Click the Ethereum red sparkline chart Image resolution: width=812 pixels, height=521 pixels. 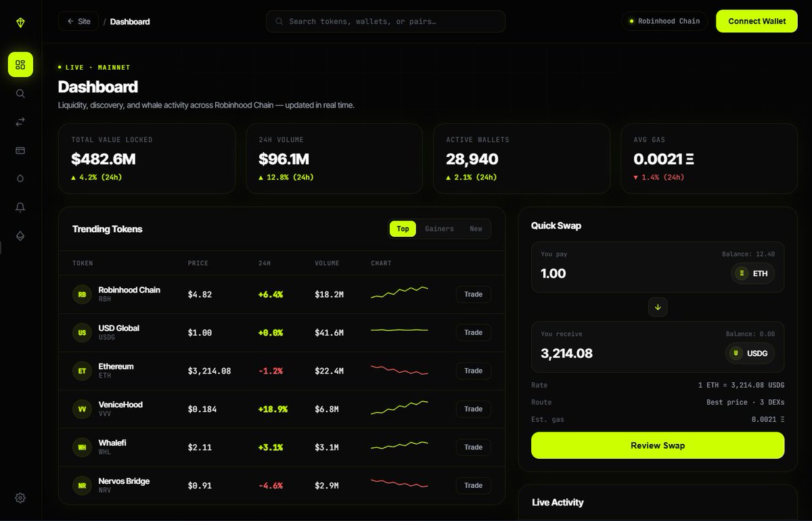(x=399, y=370)
